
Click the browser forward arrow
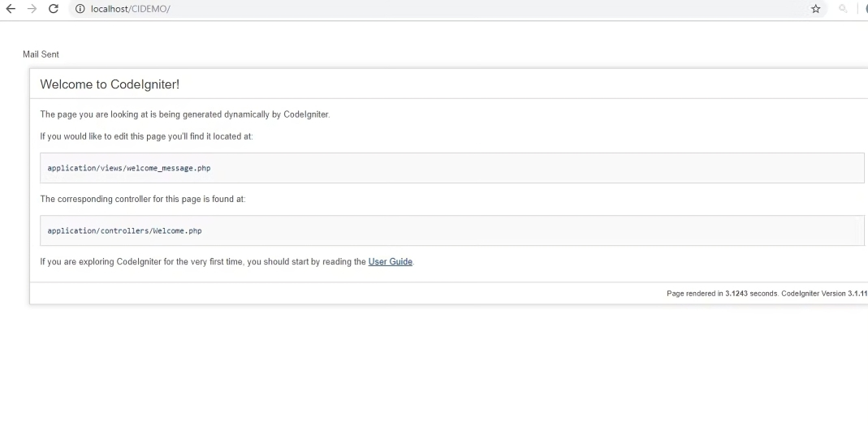32,9
